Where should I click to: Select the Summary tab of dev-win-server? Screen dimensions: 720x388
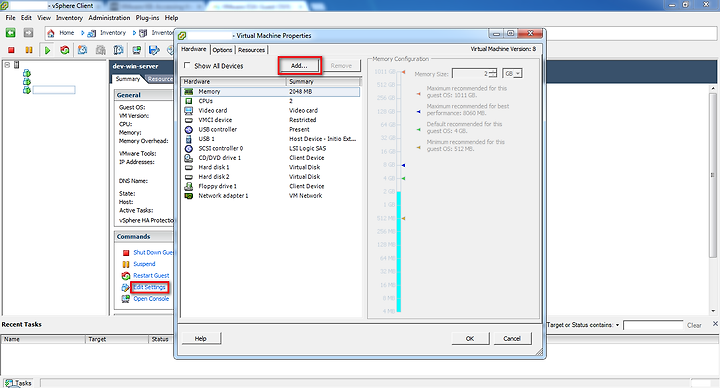tap(128, 79)
